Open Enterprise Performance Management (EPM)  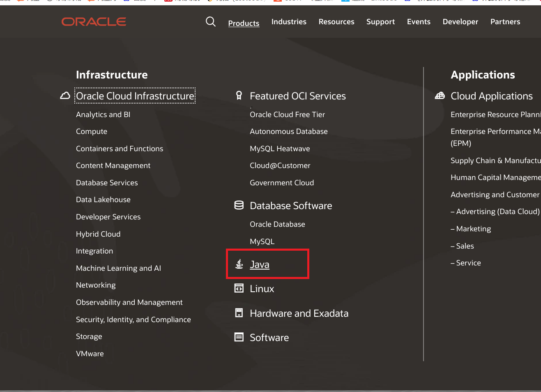496,137
